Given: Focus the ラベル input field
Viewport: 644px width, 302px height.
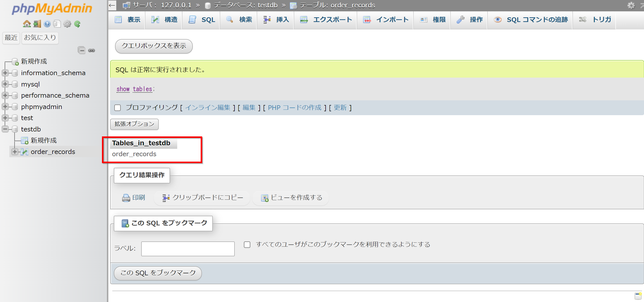Looking at the screenshot, I should [x=188, y=249].
